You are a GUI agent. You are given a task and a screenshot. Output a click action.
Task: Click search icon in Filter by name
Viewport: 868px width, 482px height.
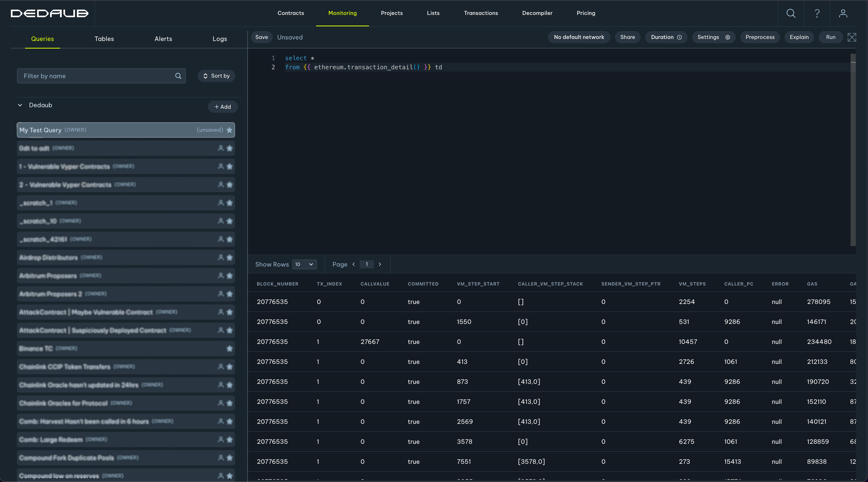178,76
